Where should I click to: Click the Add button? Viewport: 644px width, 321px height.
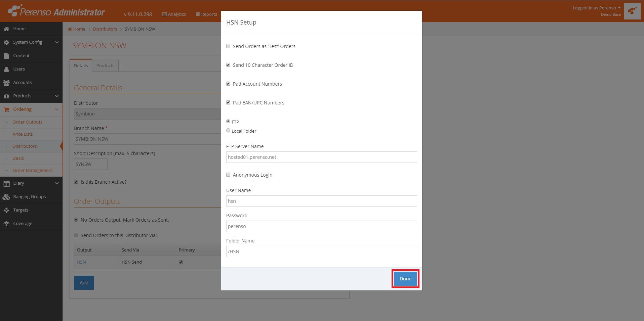coord(84,283)
